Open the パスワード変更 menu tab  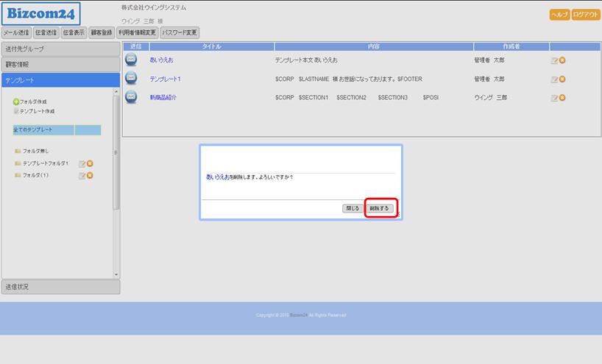tap(180, 32)
